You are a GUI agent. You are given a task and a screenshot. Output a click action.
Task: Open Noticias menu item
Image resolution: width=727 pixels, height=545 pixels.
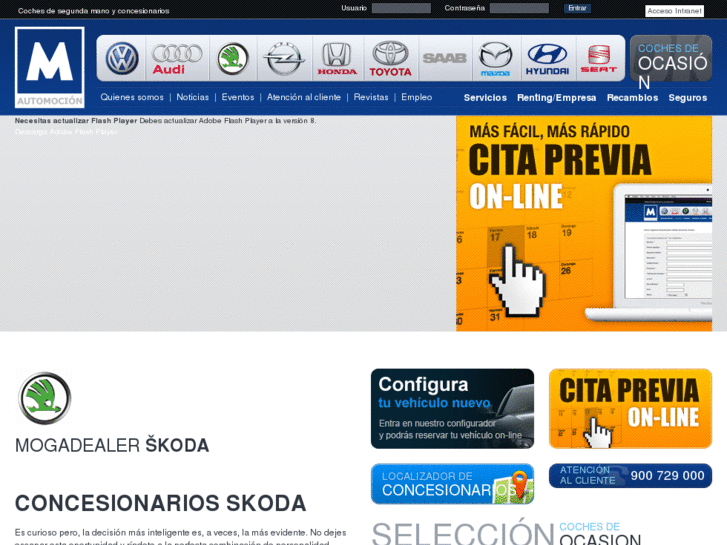(x=192, y=97)
